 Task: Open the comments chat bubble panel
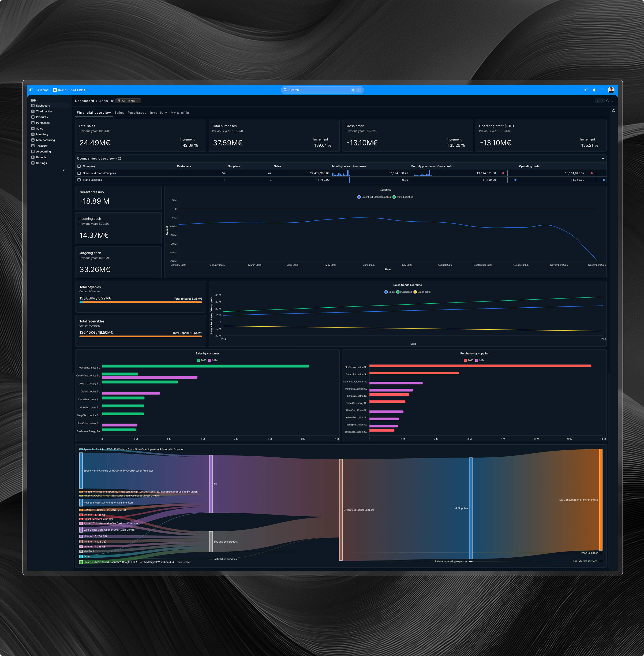(x=614, y=111)
